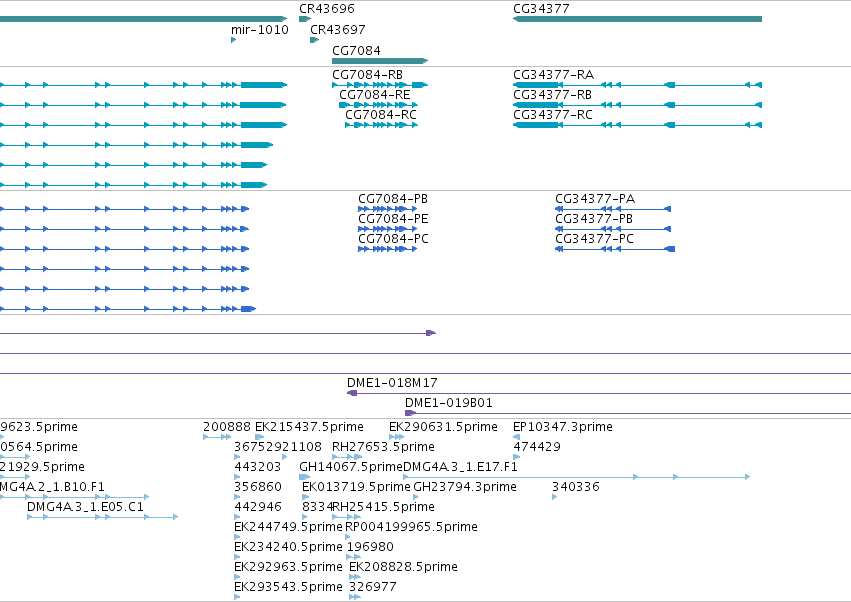The height and width of the screenshot is (602, 851).
Task: Click the 443203 arrow glyph
Action: coord(237,477)
